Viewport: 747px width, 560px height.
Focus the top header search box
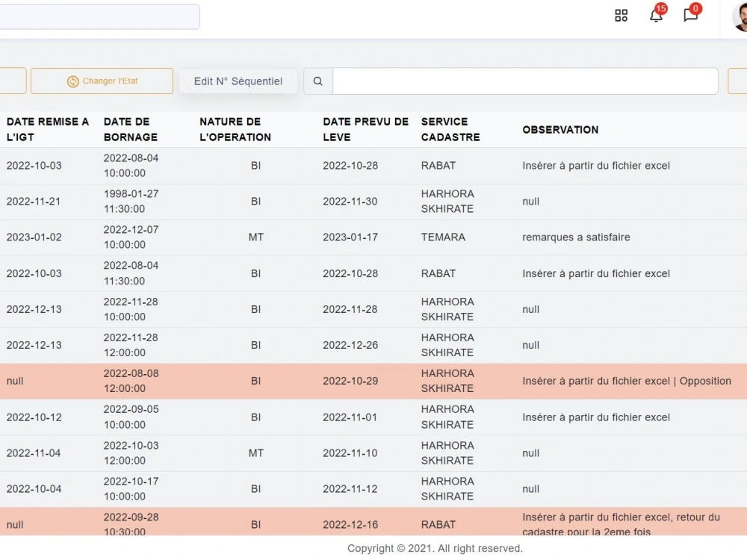tap(99, 16)
